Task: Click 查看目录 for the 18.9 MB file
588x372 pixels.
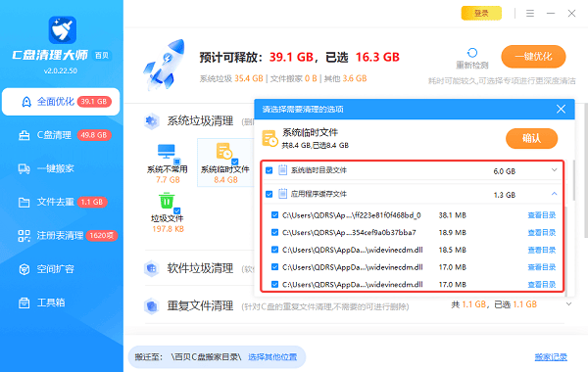Action: (x=542, y=233)
